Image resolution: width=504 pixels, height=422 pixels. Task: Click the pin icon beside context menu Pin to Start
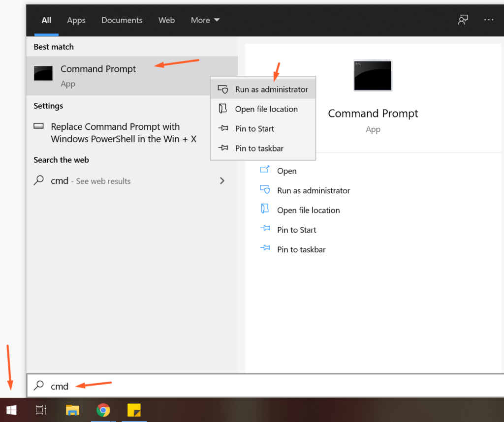(x=223, y=128)
